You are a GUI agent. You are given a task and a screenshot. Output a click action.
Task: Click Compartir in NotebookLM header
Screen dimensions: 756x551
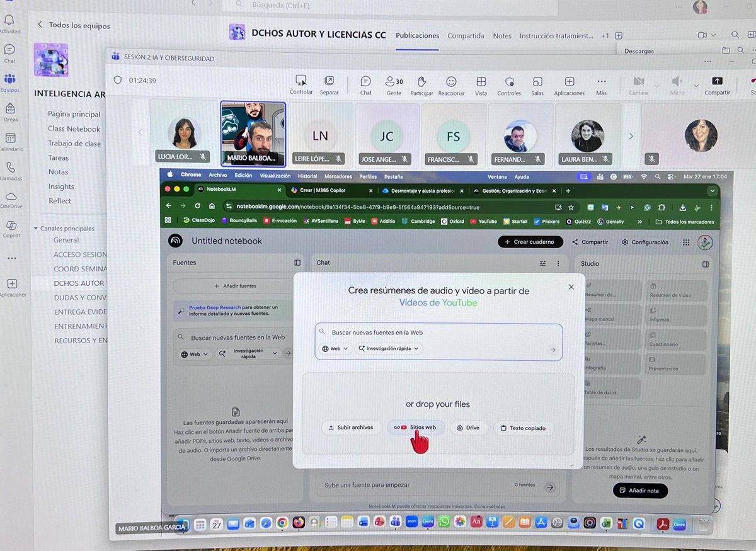[590, 242]
